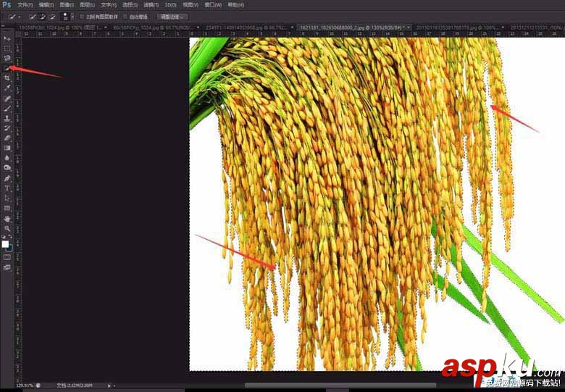Select the Blur tool

coord(7,158)
